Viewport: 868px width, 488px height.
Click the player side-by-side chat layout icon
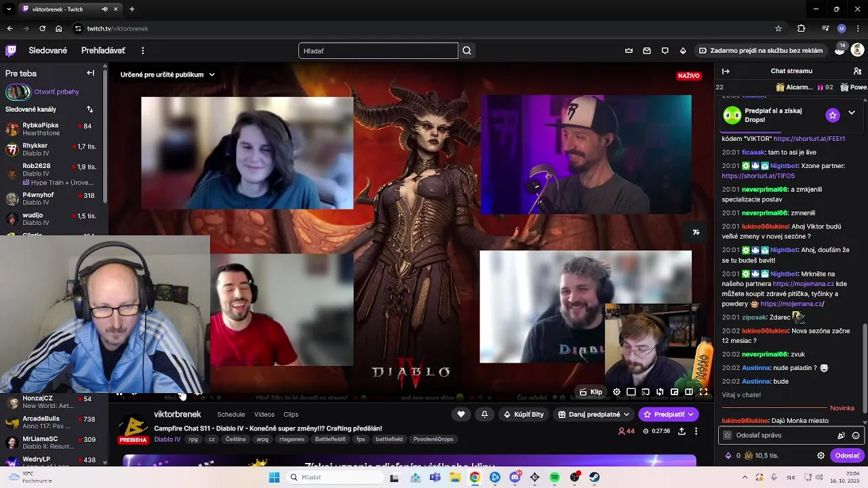689,392
